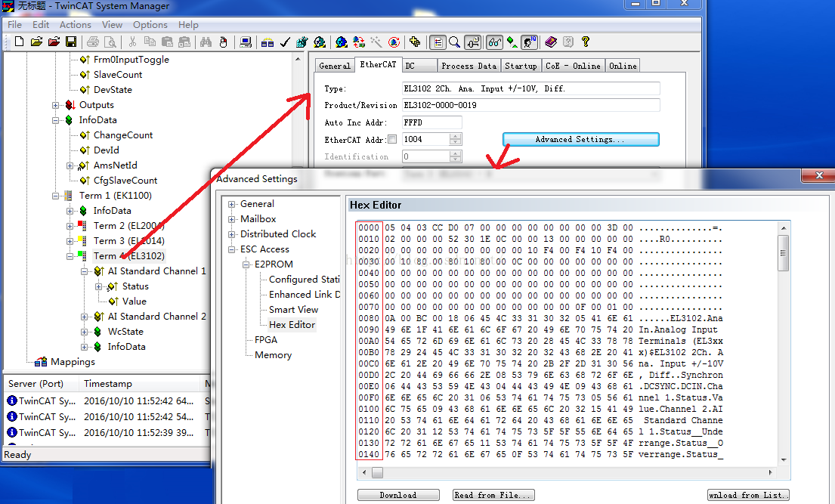Click the Reload I/O Devices globe icon

(359, 43)
